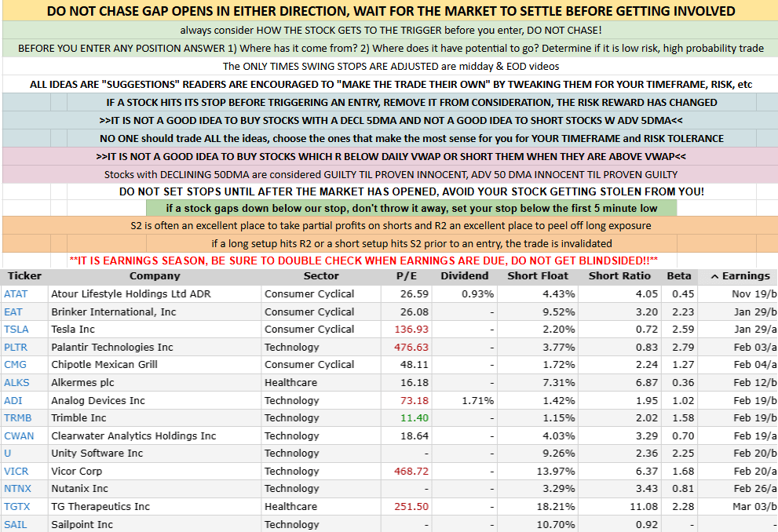
Task: Sort by the Short Ratio column header
Action: pyautogui.click(x=619, y=276)
